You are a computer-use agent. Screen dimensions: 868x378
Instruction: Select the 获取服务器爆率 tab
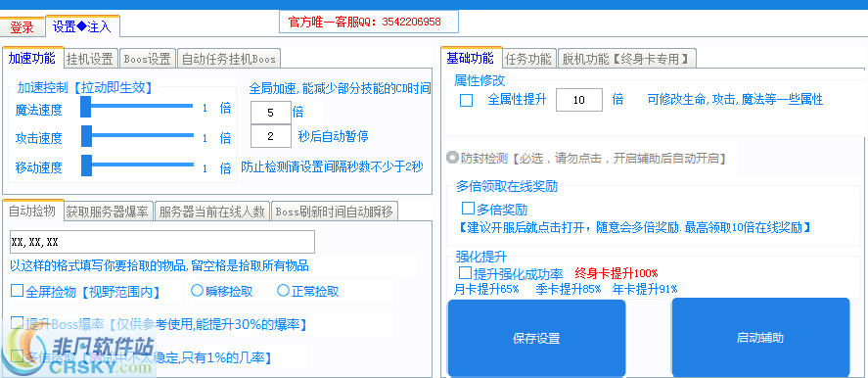(108, 212)
